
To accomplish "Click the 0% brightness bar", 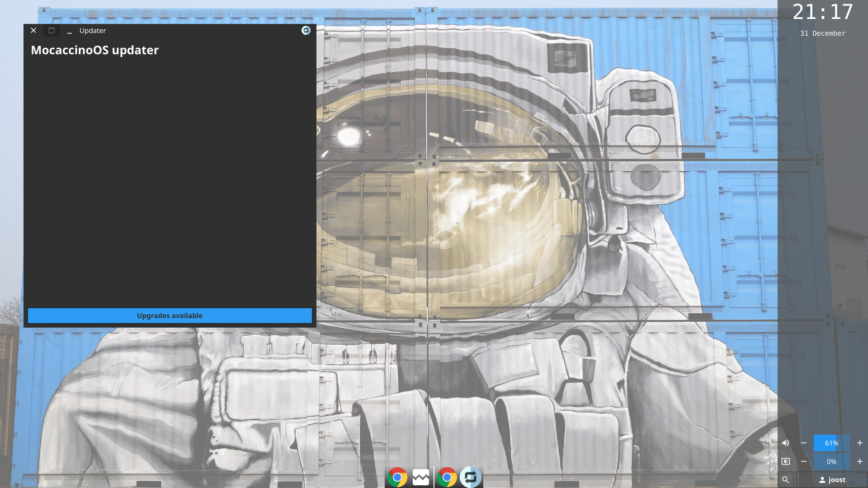I will [x=831, y=461].
